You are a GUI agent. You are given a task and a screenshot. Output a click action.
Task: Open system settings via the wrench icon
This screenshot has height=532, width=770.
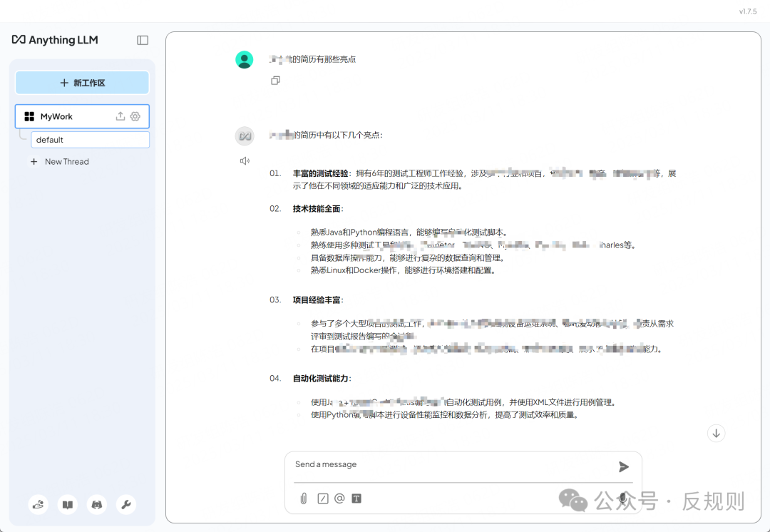point(125,504)
